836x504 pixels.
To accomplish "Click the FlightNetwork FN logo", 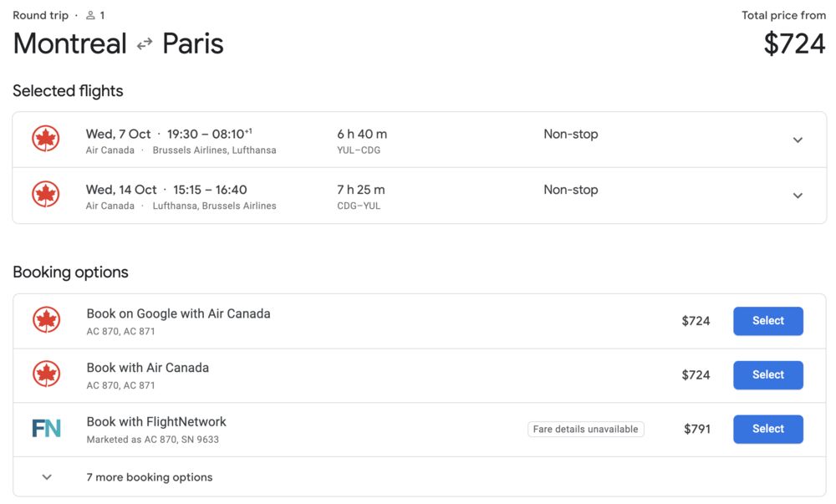I will [x=46, y=429].
